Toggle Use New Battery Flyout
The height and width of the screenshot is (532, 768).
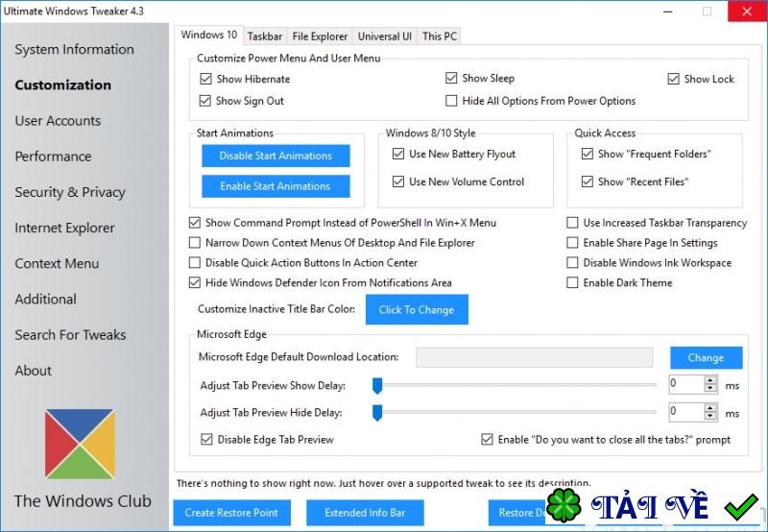click(x=398, y=154)
